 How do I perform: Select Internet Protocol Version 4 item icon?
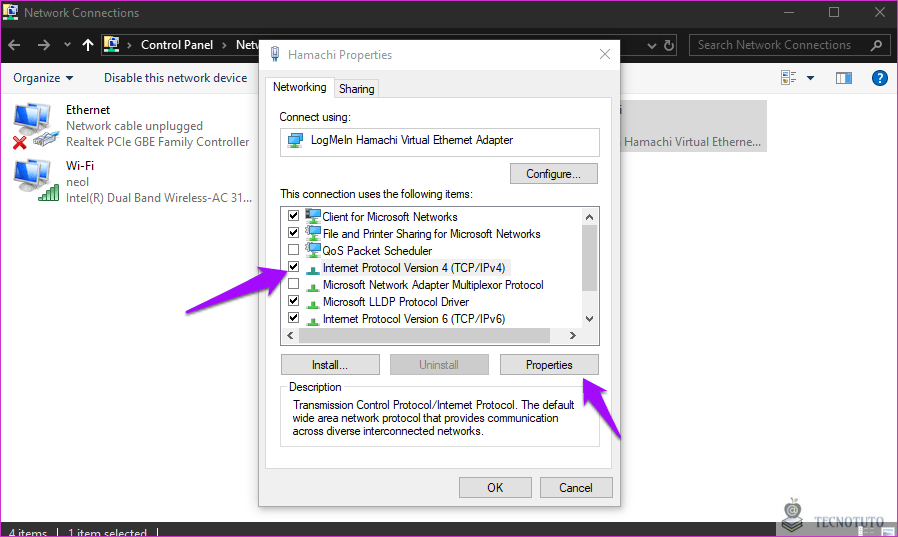click(x=313, y=269)
